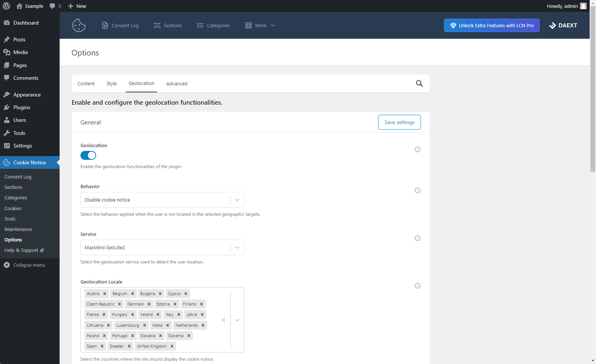596x364 pixels.
Task: Remove Hungary from the locale list
Action: [x=133, y=314]
